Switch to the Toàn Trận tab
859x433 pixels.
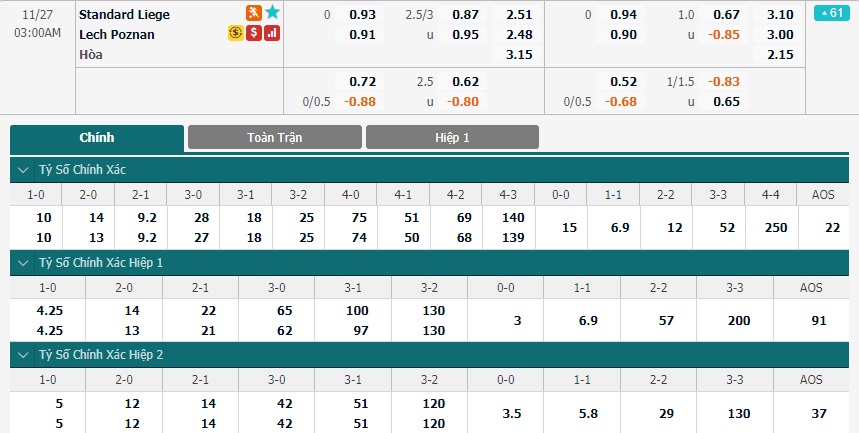(274, 137)
